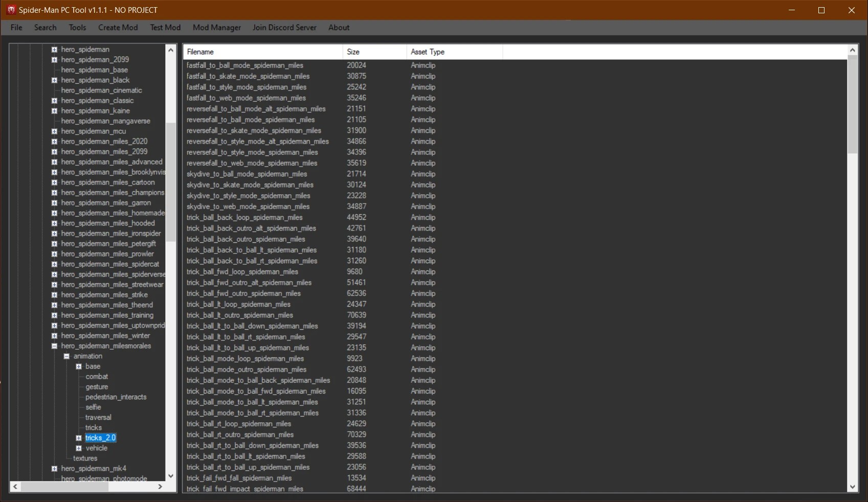Viewport: 868px width, 502px height.
Task: Expand the base folder under animation
Action: pyautogui.click(x=79, y=367)
